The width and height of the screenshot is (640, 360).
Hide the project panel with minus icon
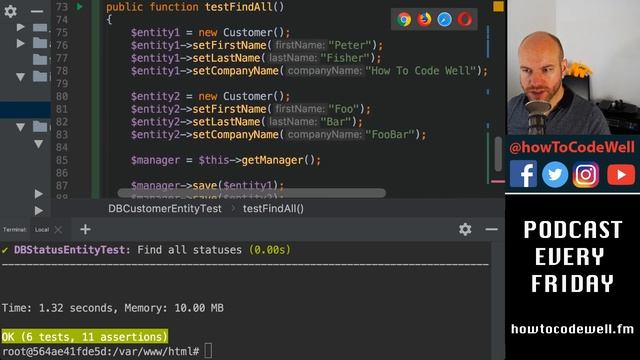point(37,11)
